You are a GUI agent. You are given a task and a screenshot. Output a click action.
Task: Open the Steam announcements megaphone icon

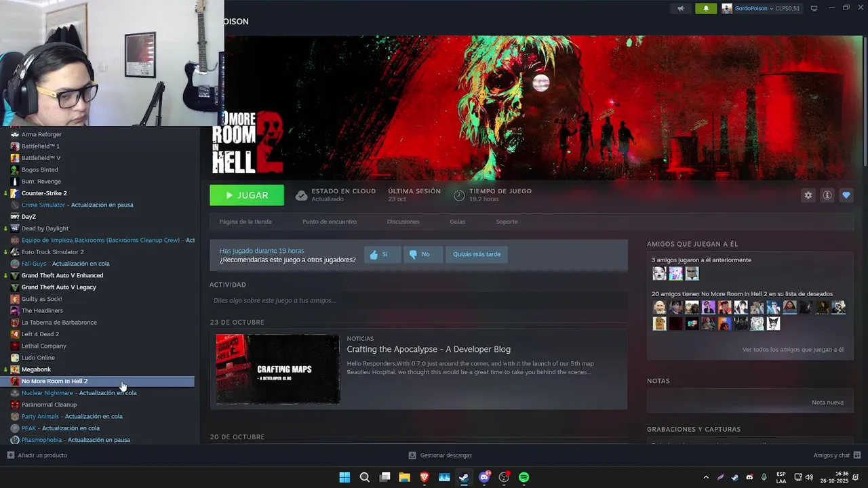click(x=681, y=9)
